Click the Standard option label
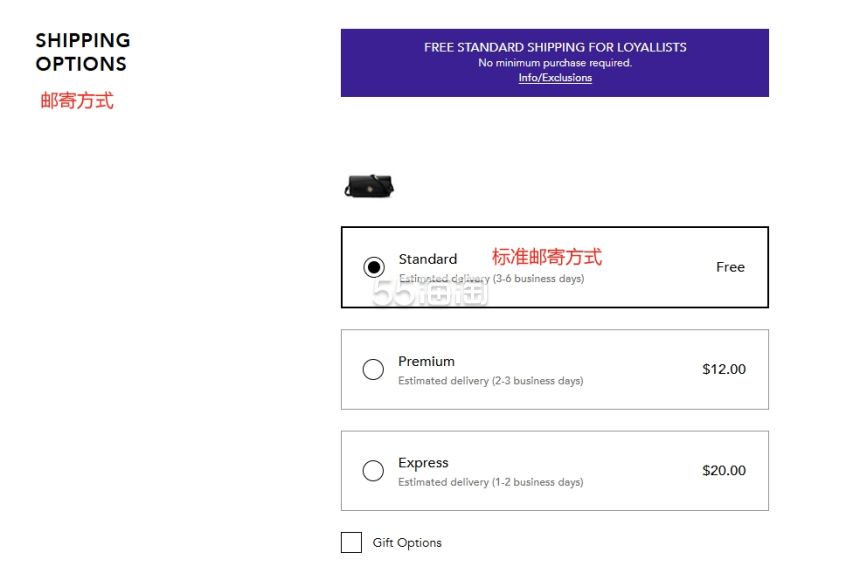860x587 pixels. 428,259
